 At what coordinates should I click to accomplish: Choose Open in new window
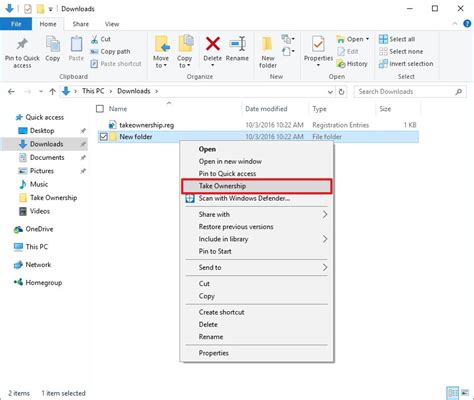click(256, 161)
